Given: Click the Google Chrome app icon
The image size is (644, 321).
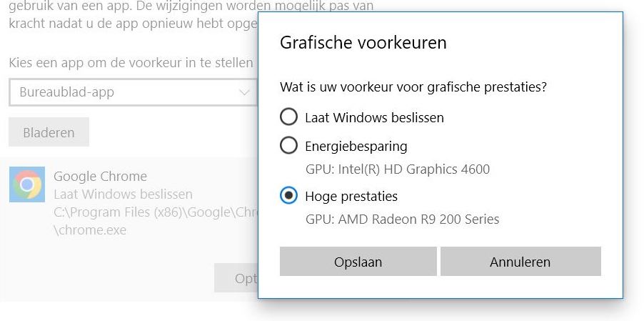Looking at the screenshot, I should coord(27,185).
